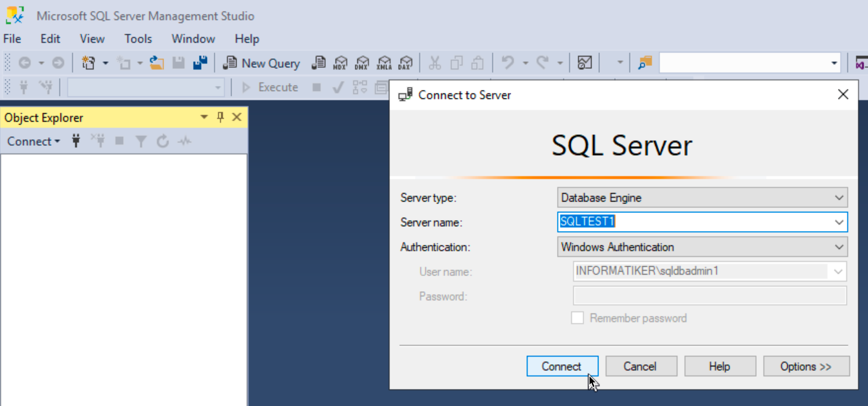The height and width of the screenshot is (406, 868).
Task: Click the Activity Monitor icon
Action: 585,63
